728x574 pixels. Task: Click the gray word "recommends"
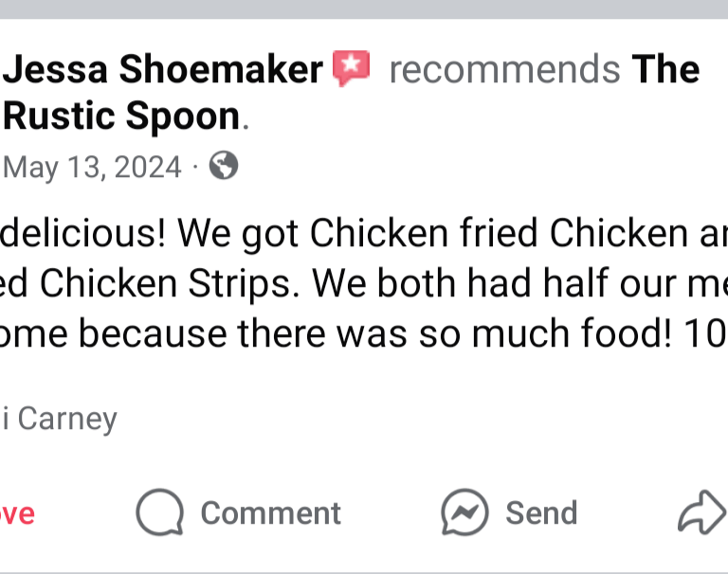coord(504,70)
